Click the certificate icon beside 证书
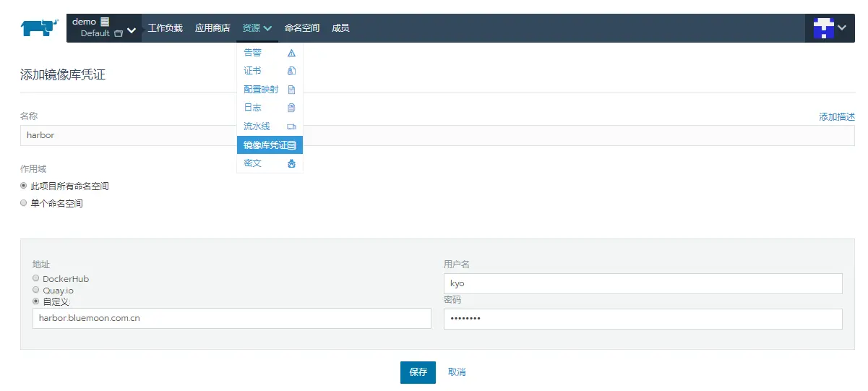 [291, 71]
